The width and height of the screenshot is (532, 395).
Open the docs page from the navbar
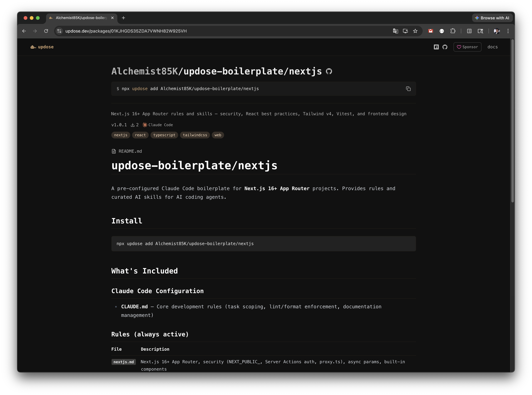pos(492,47)
